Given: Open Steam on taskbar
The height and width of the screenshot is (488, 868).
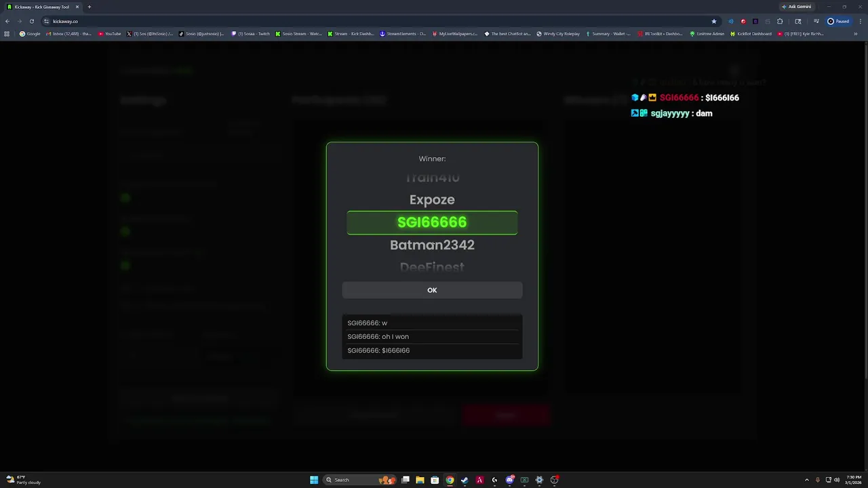Looking at the screenshot, I should click(x=465, y=480).
